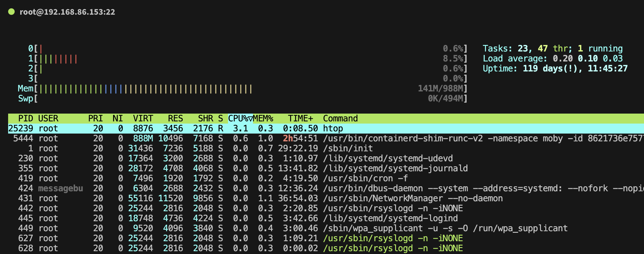This screenshot has height=254, width=644.
Task: Sort by the VIRT memory column header
Action: [x=143, y=118]
